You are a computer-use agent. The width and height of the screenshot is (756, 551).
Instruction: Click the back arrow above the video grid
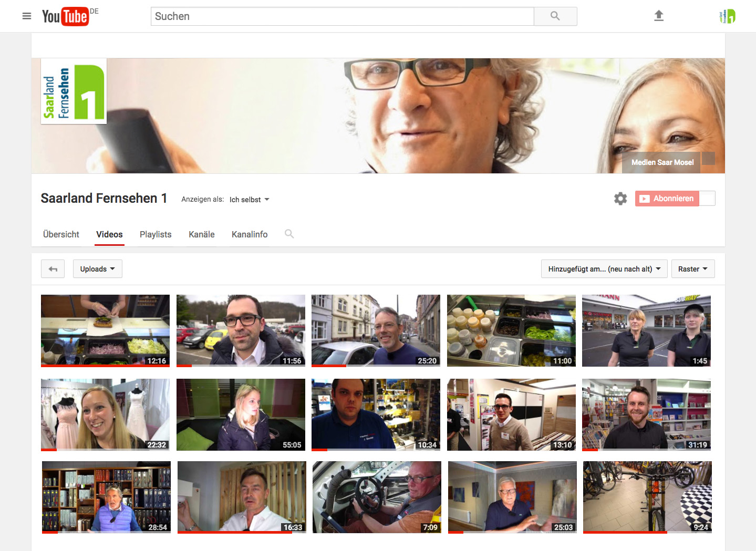53,268
